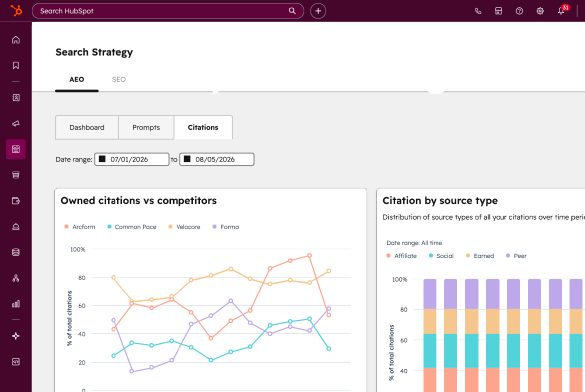The image size is (585, 392).
Task: Switch to the AEO tab
Action: pos(76,79)
